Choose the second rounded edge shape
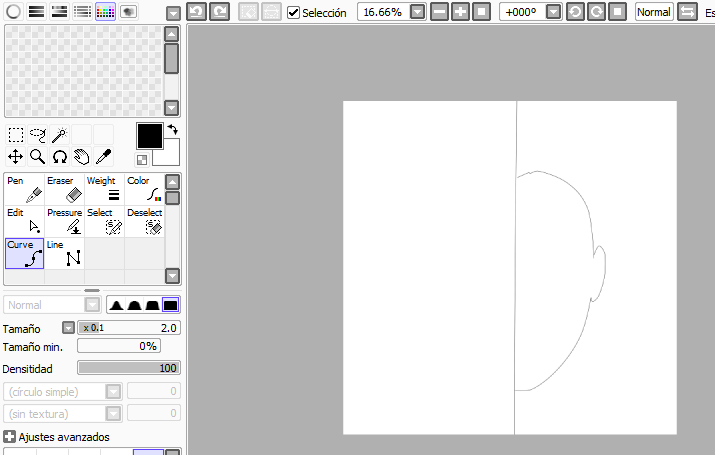The height and width of the screenshot is (455, 715). click(x=135, y=305)
